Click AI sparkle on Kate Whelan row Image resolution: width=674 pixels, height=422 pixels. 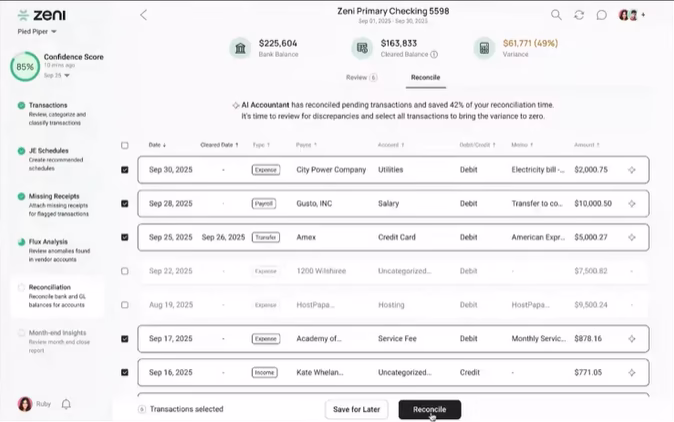(631, 373)
